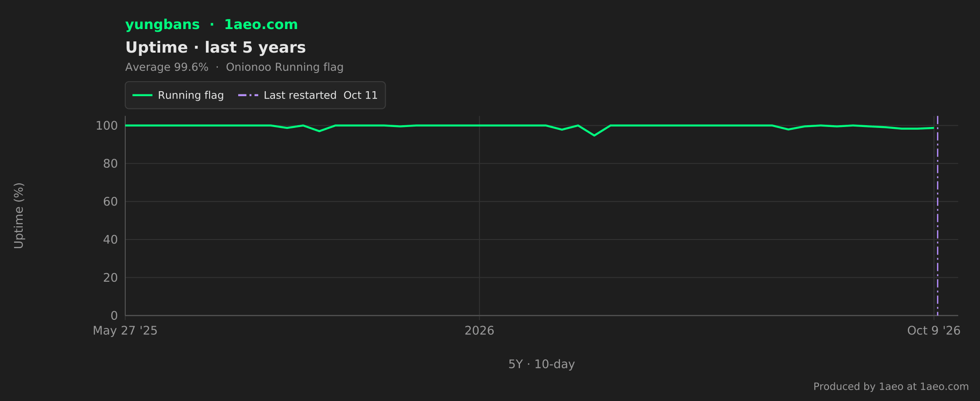Click the "100" y-axis label
Screen dimensions: 980x401
pos(107,126)
